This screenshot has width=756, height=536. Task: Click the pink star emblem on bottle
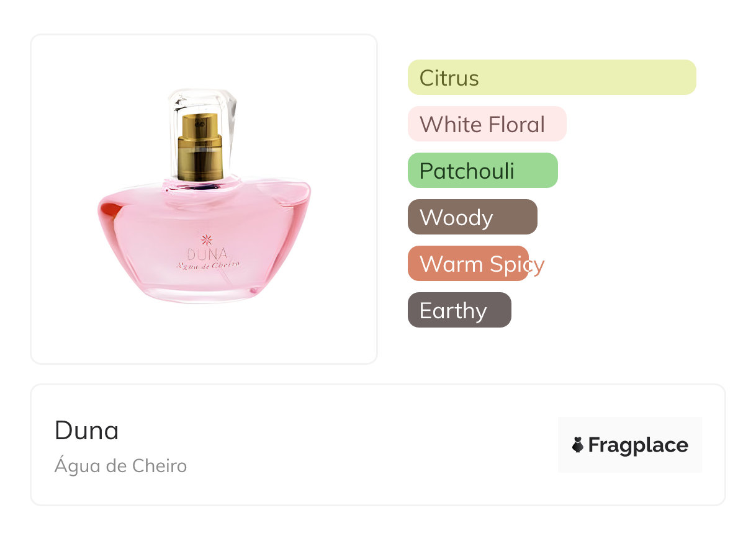tap(207, 240)
